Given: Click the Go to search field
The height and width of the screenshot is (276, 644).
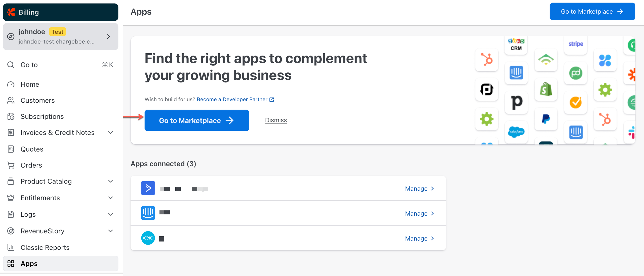Looking at the screenshot, I should (60, 65).
